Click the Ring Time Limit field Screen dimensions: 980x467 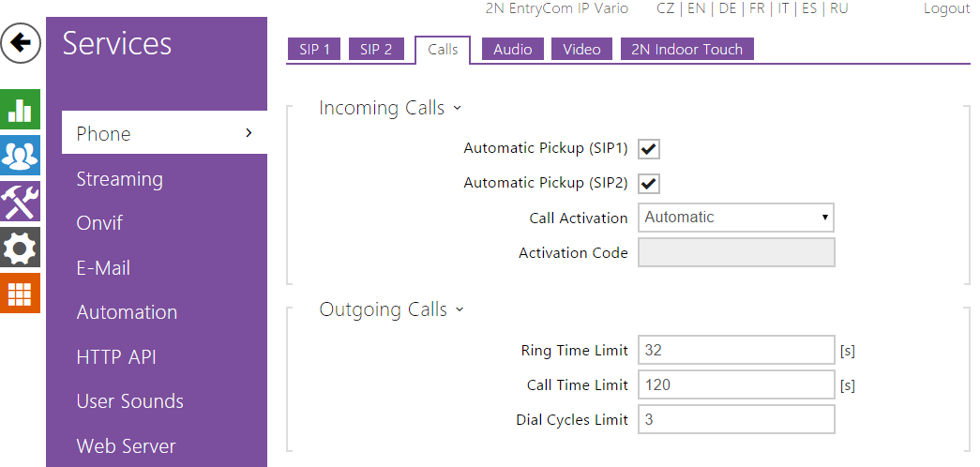click(736, 351)
